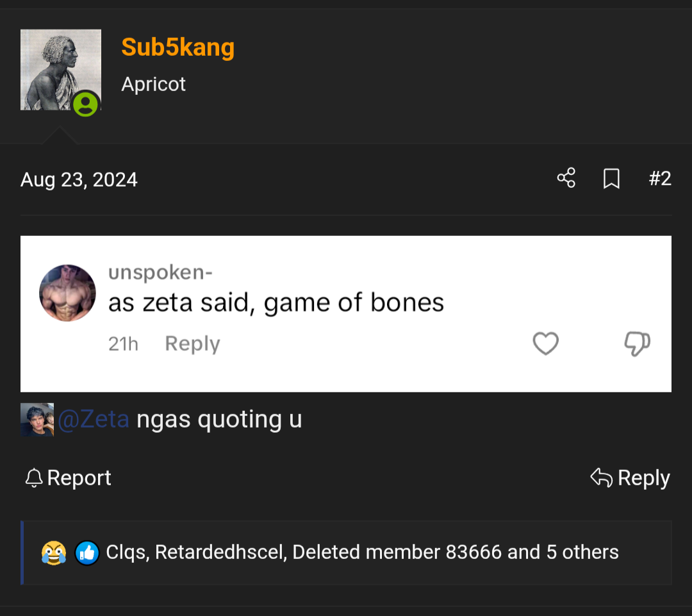Viewport: 692px width, 616px height.
Task: Open the @Zeta mention link
Action: coord(94,419)
